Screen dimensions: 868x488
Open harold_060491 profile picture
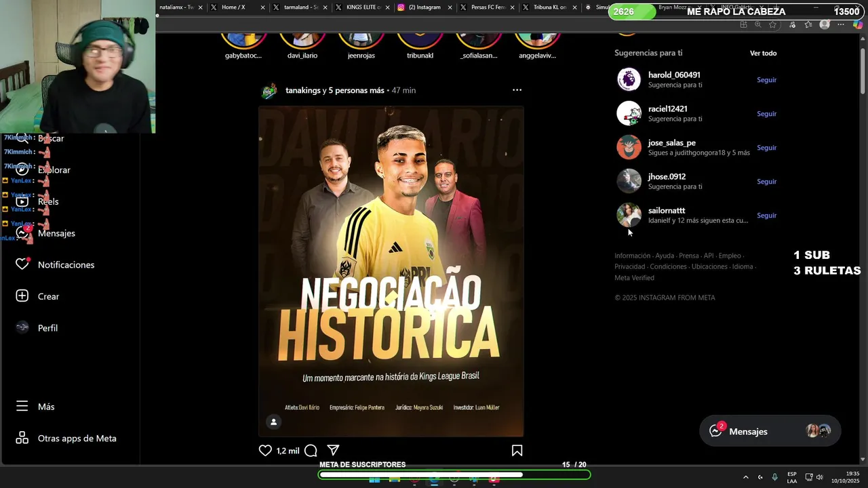click(x=629, y=79)
